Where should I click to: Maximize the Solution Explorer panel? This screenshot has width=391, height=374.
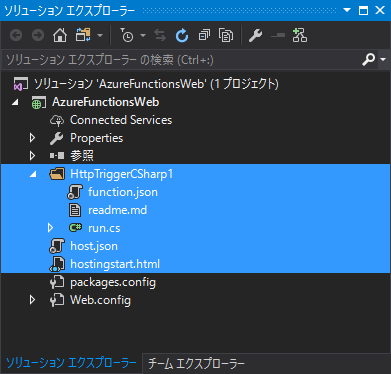click(363, 10)
